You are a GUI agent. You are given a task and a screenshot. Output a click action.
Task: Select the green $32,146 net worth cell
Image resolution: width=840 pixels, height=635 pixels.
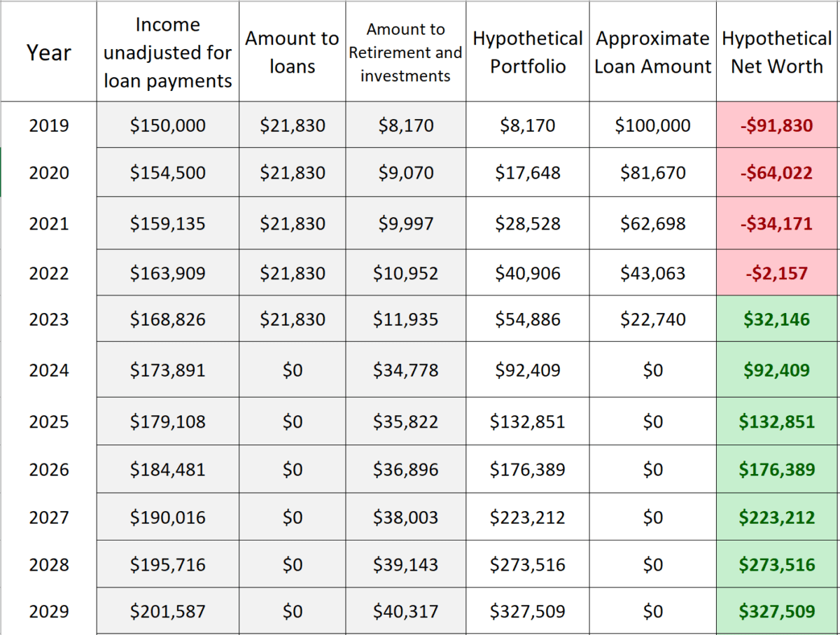click(778, 319)
